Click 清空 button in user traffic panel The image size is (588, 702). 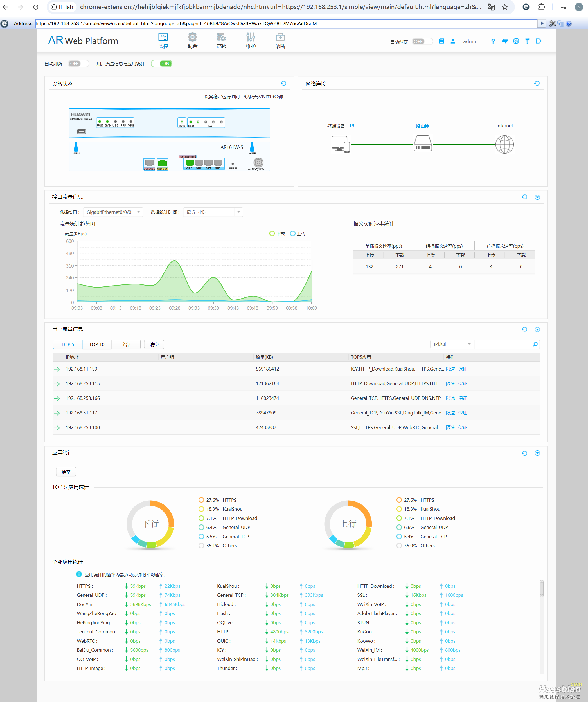(154, 344)
